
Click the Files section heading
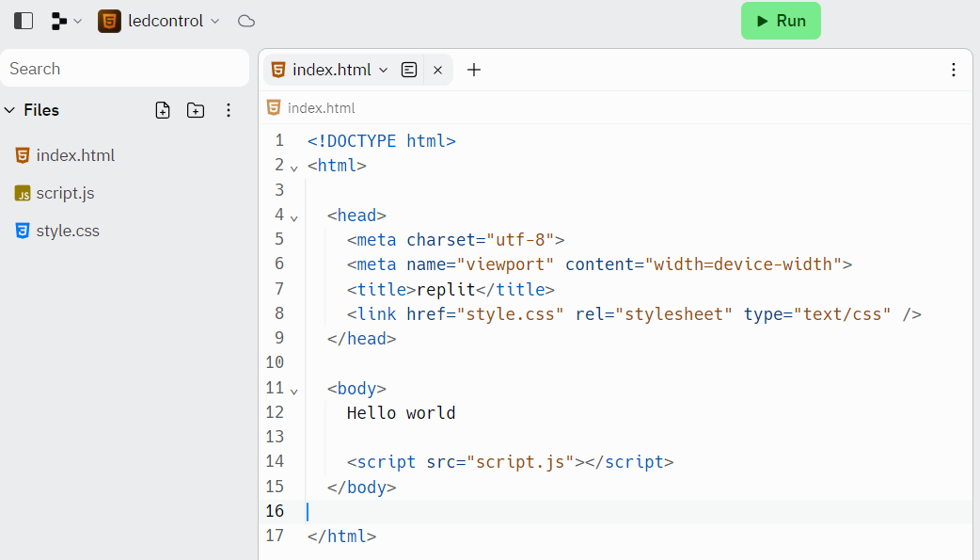[x=41, y=110]
